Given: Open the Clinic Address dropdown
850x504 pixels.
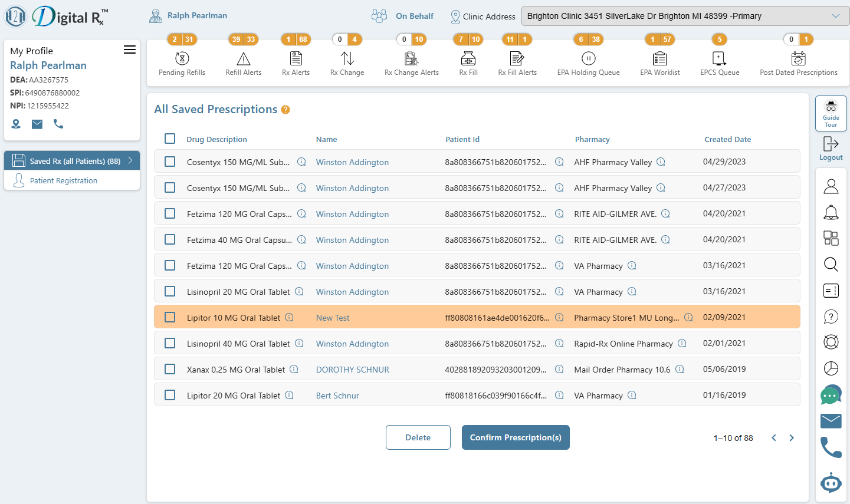Looking at the screenshot, I should (x=685, y=16).
